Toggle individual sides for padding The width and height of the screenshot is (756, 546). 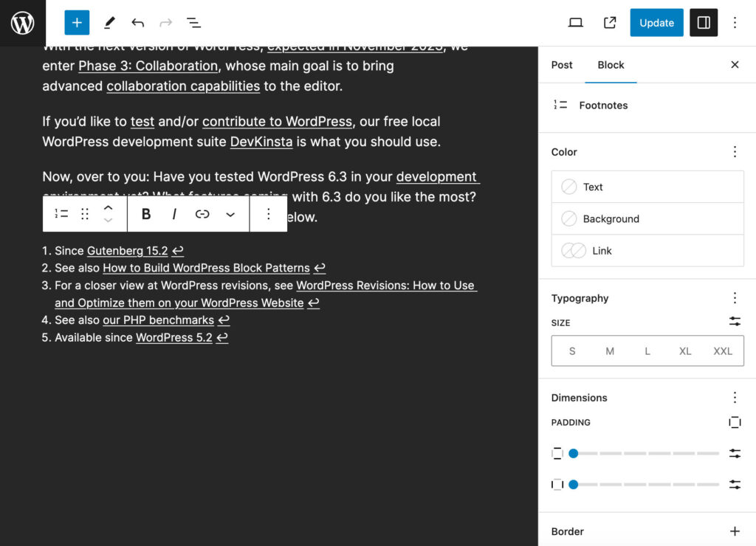pyautogui.click(x=735, y=422)
